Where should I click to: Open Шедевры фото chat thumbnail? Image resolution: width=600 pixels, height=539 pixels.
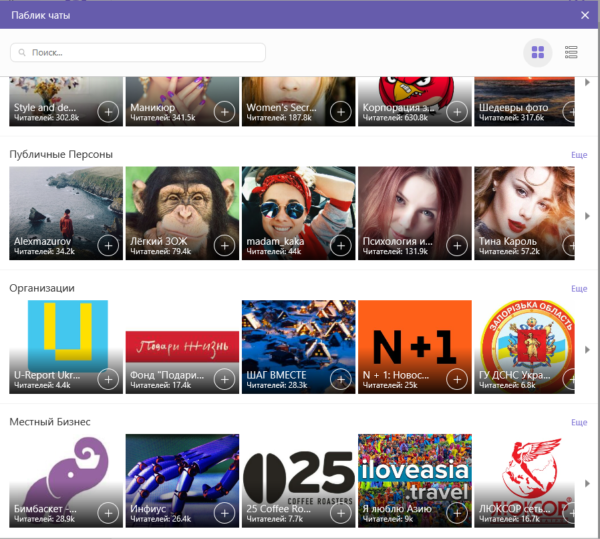click(x=525, y=101)
